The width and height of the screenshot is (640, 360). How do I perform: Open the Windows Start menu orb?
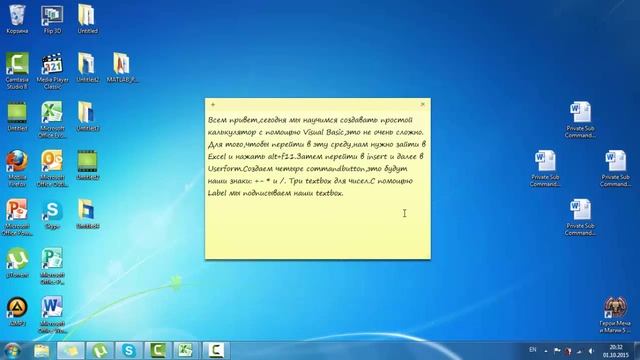tap(12, 351)
